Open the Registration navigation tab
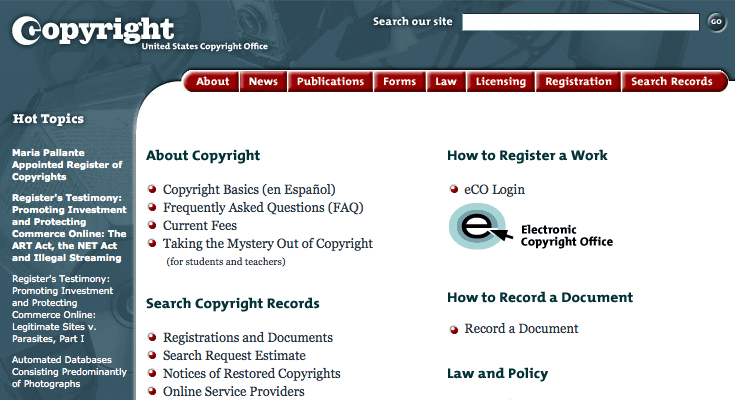Viewport: 735px width, 400px height. tap(578, 82)
